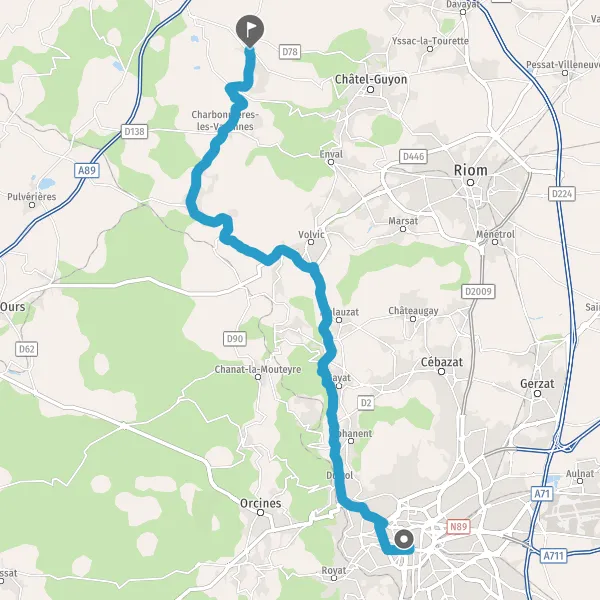The height and width of the screenshot is (600, 600).
Task: Click the Chanat-la-Mouteyre village label
Action: click(x=258, y=369)
